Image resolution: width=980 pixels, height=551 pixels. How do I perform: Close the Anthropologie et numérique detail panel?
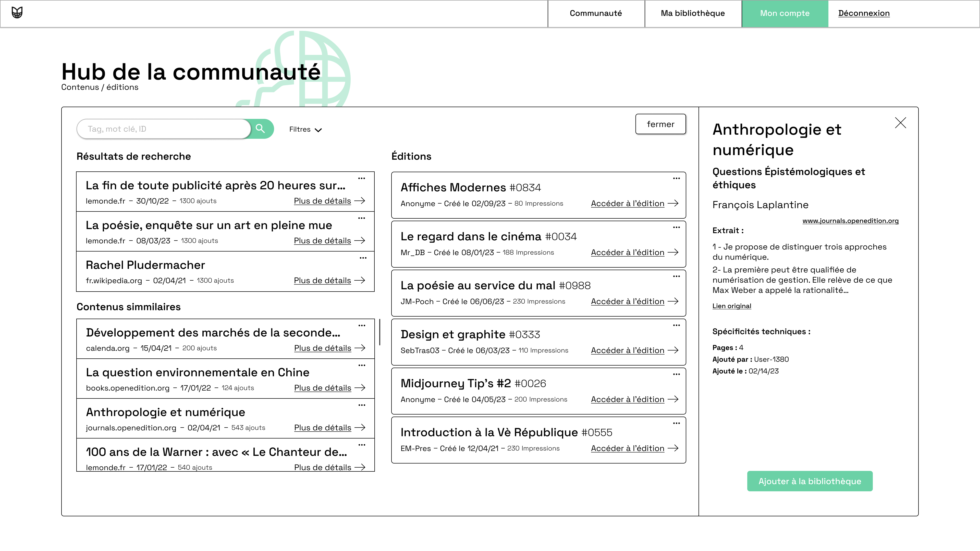[x=900, y=123]
